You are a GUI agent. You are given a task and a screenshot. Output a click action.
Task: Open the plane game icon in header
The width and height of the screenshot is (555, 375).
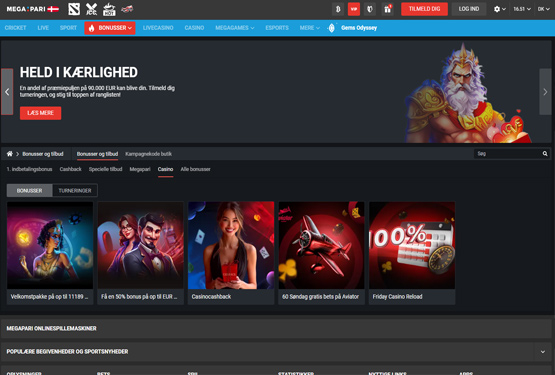point(127,9)
